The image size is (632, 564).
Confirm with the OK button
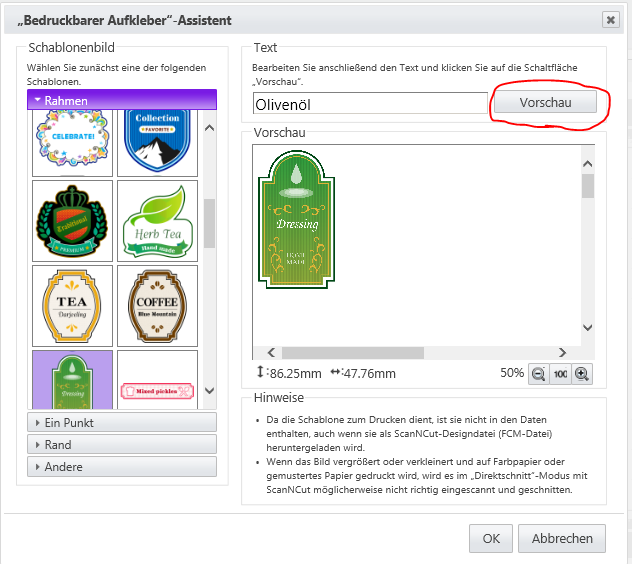pyautogui.click(x=491, y=537)
